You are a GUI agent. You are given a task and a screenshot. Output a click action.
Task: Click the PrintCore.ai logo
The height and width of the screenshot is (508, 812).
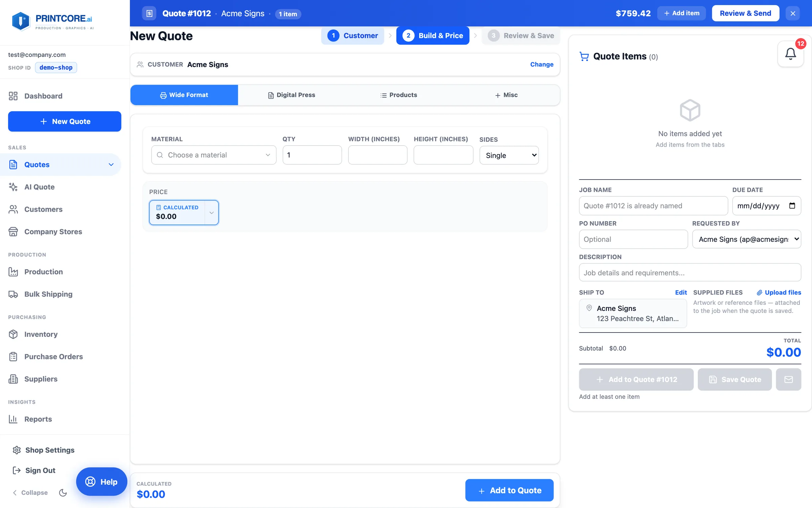pyautogui.click(x=52, y=21)
